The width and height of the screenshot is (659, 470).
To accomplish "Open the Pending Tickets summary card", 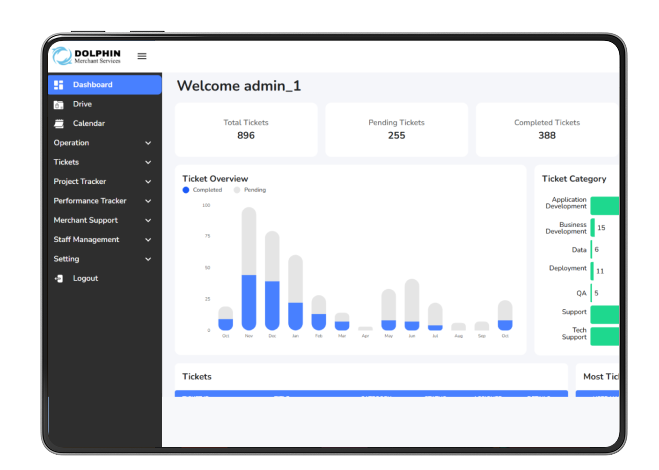I will pyautogui.click(x=396, y=129).
